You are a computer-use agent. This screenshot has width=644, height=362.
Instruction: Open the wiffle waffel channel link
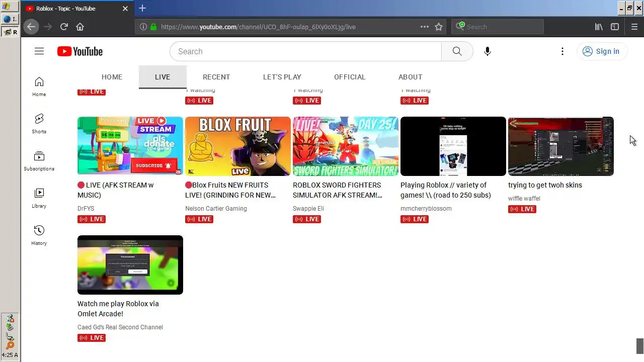(524, 199)
